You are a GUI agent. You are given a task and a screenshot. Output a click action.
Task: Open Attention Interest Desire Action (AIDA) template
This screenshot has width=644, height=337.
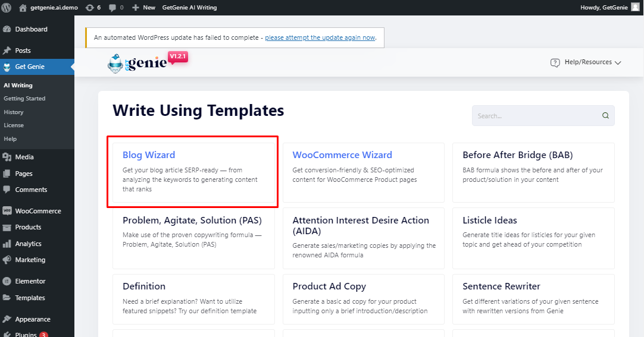[x=364, y=238]
